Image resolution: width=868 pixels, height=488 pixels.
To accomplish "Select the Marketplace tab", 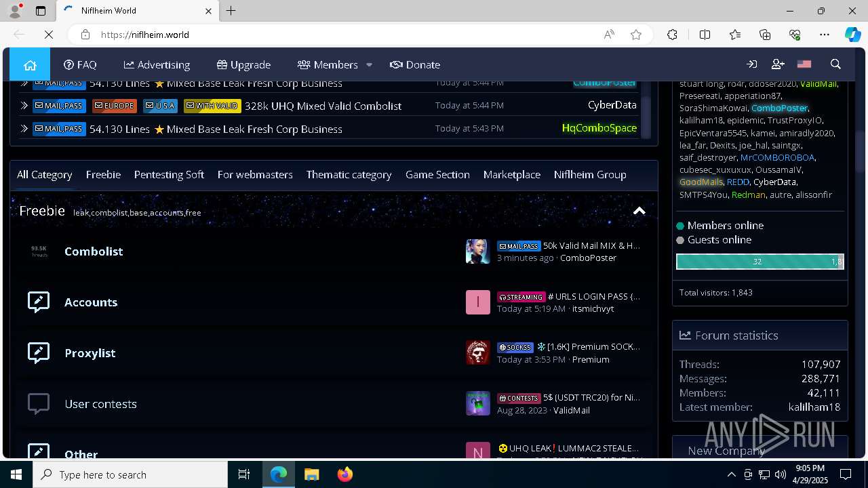I will [x=512, y=175].
